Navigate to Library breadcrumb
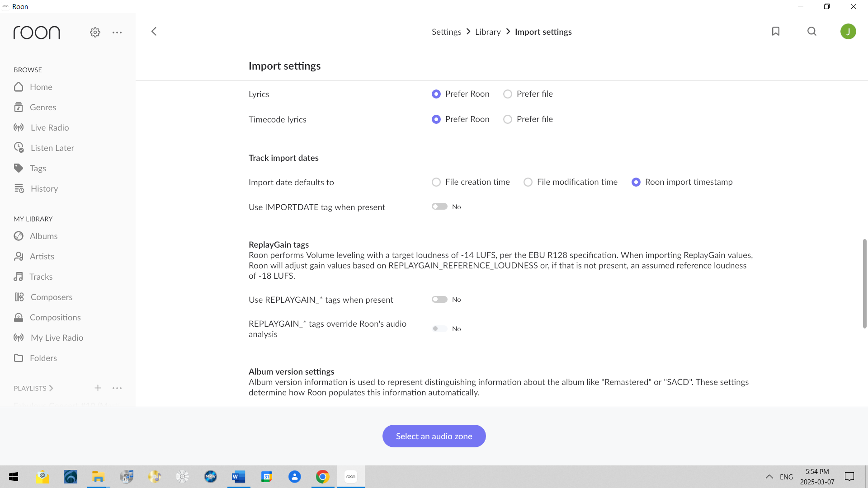Image resolution: width=868 pixels, height=488 pixels. [488, 32]
